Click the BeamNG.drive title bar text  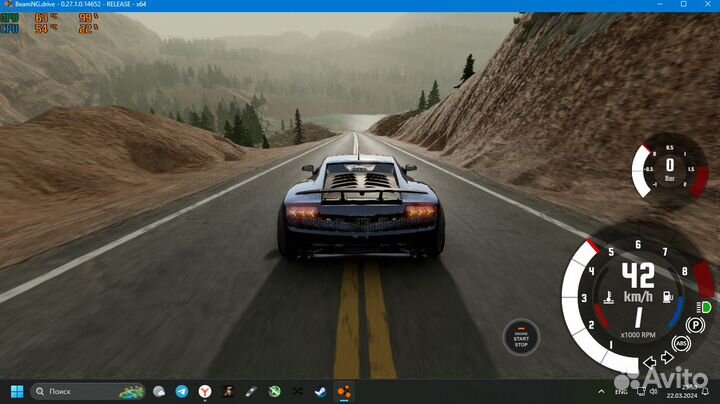pyautogui.click(x=81, y=4)
